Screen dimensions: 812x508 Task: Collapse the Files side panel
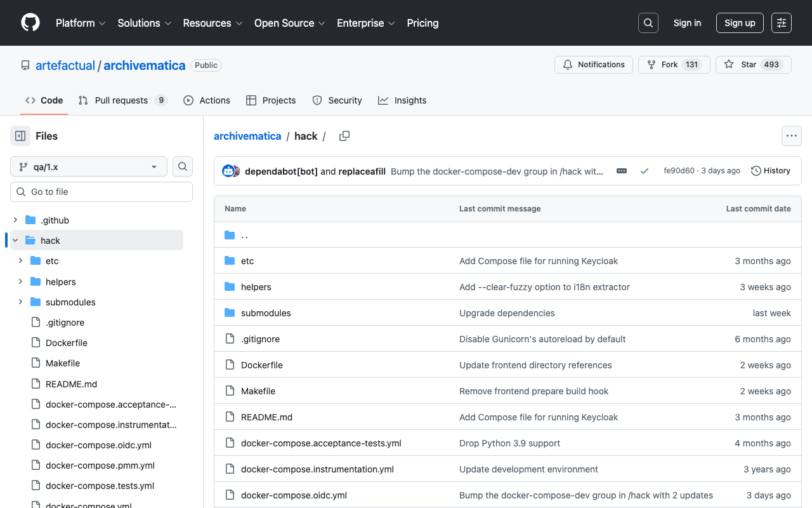click(19, 136)
